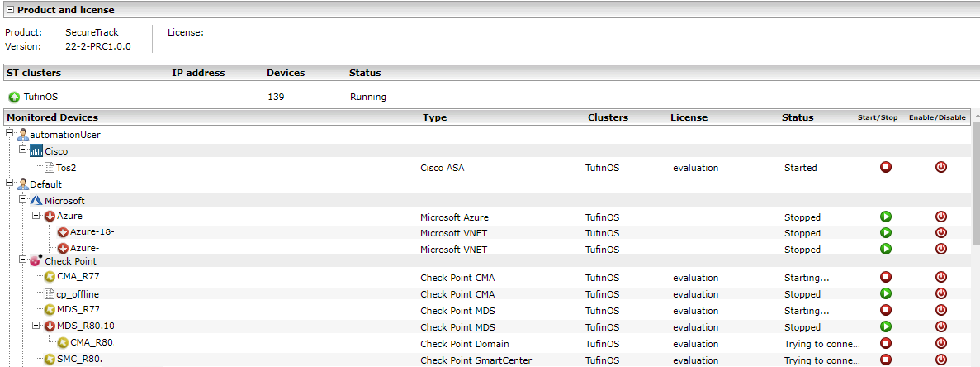The image size is (980, 367).
Task: Click the Default domain user icon
Action: pos(23,184)
